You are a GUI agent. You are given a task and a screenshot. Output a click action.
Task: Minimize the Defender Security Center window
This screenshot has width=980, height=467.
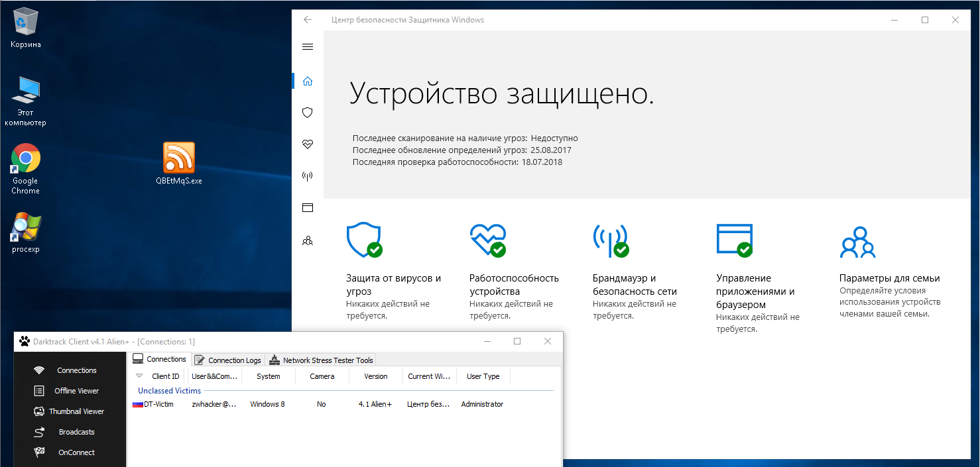(x=894, y=20)
